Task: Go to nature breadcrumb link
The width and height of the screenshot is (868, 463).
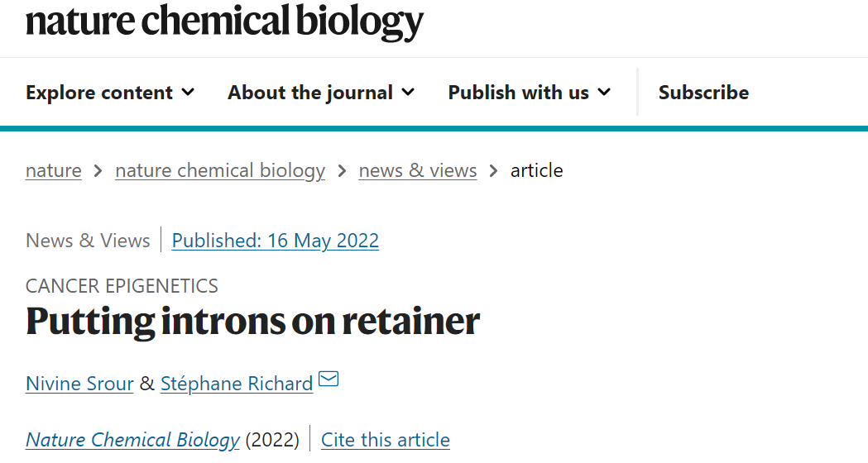Action: point(54,171)
